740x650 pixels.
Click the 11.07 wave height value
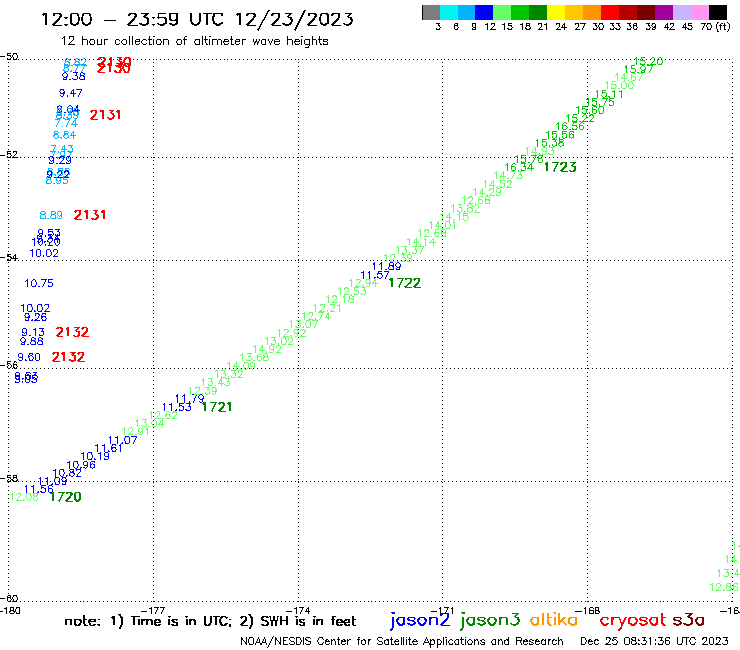[123, 440]
